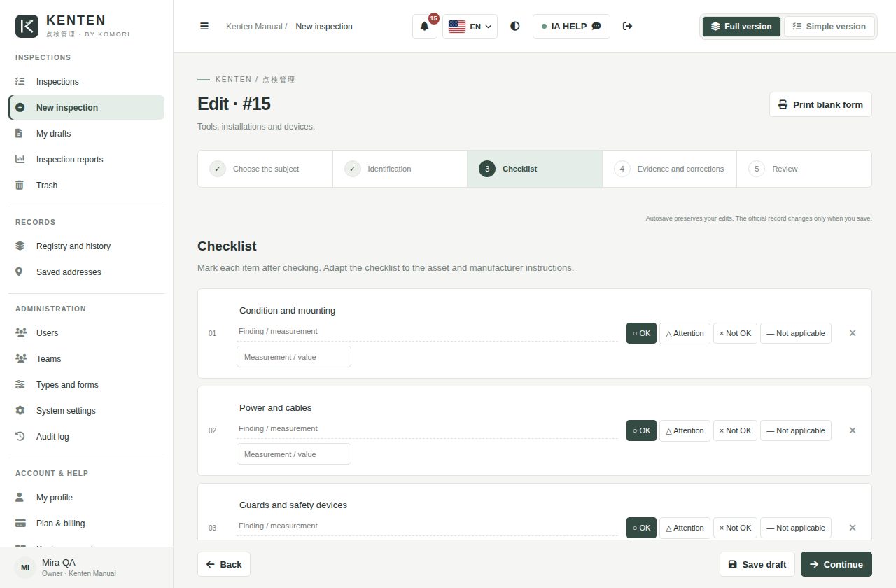Viewport: 896px width, 588px height.
Task: Click Print blank form button
Action: (820, 105)
